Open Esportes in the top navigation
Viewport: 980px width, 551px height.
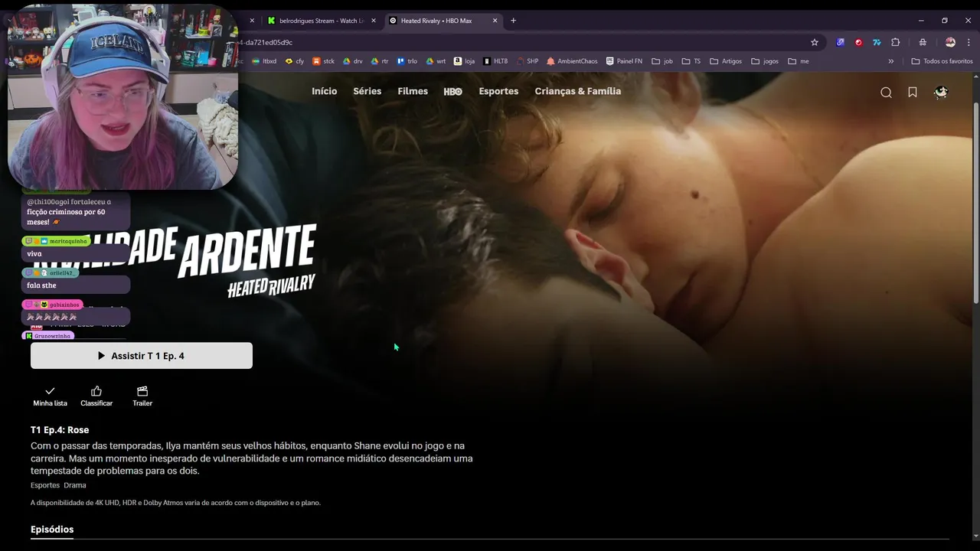pyautogui.click(x=498, y=91)
